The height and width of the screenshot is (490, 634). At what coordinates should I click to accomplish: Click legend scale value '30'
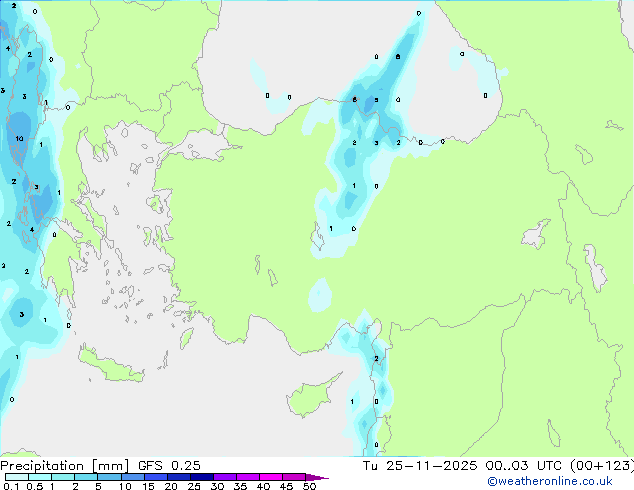click(x=217, y=486)
